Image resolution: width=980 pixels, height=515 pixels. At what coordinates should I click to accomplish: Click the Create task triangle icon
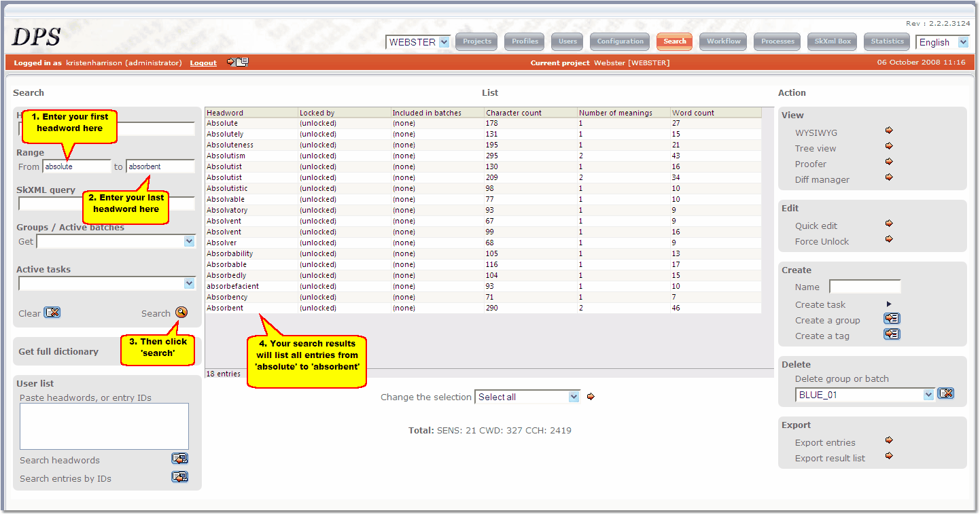889,304
